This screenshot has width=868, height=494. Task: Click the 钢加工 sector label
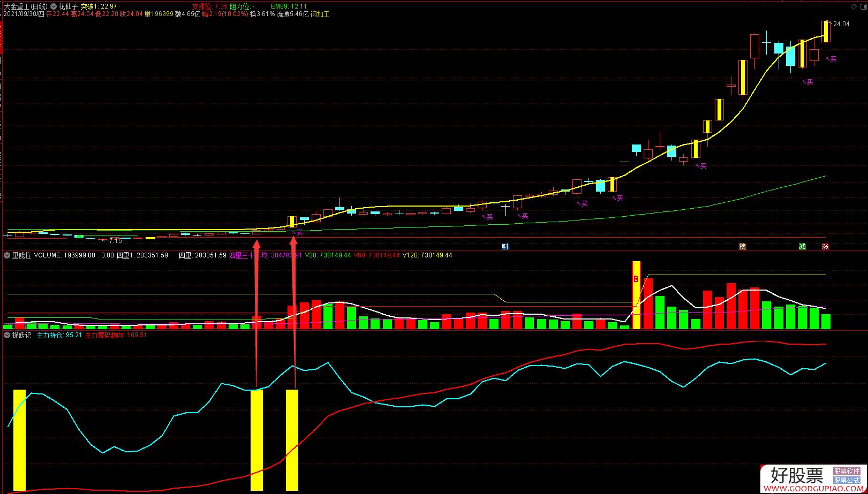click(320, 14)
